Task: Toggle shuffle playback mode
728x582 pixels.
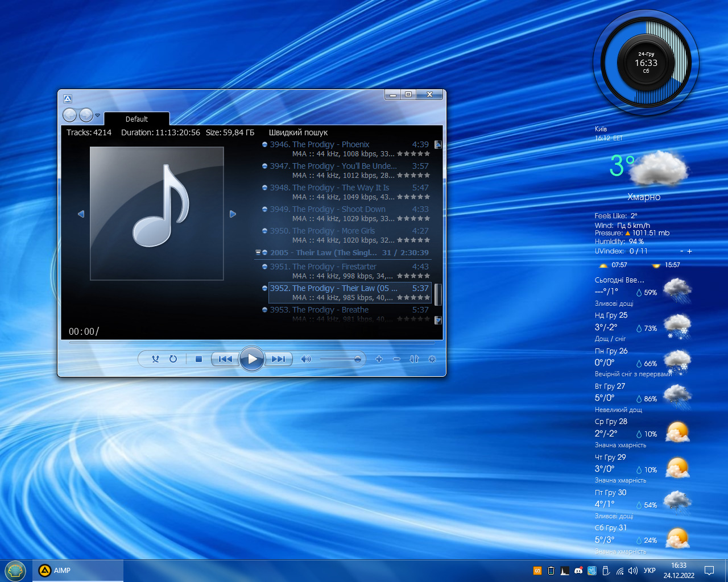Action: 155,359
